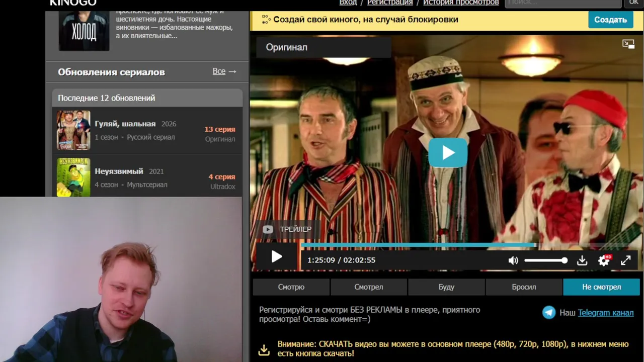Screen dimensions: 644x362
Task: Select the Буду status tab
Action: point(446,287)
